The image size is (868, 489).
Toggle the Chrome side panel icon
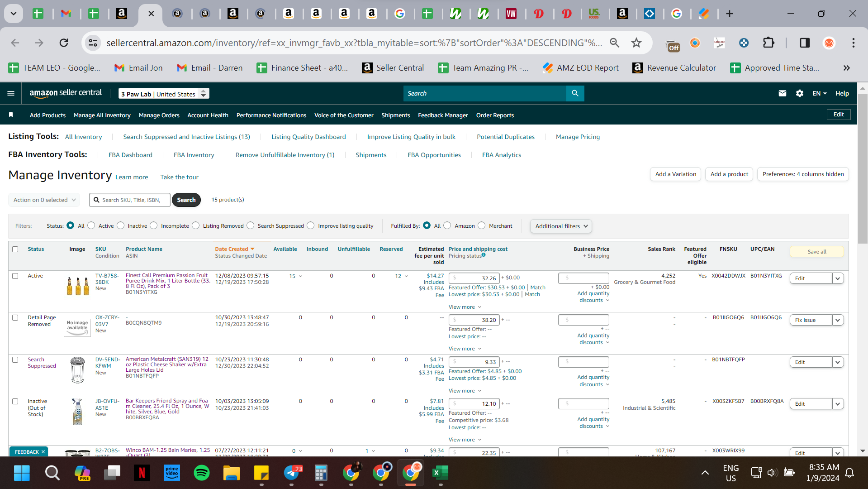tap(805, 43)
